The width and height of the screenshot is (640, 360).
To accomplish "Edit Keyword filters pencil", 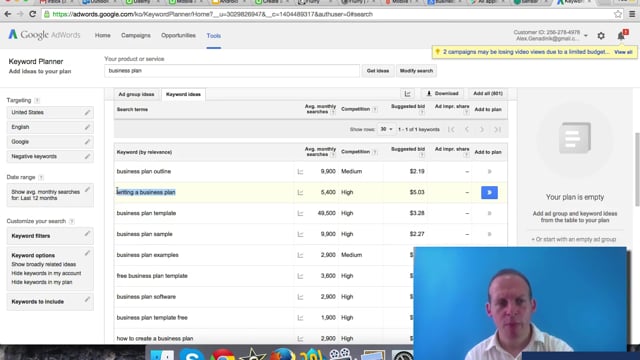I will point(87,234).
